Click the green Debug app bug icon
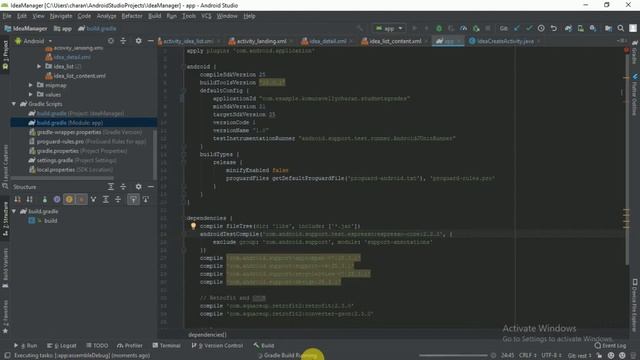 click(439, 28)
